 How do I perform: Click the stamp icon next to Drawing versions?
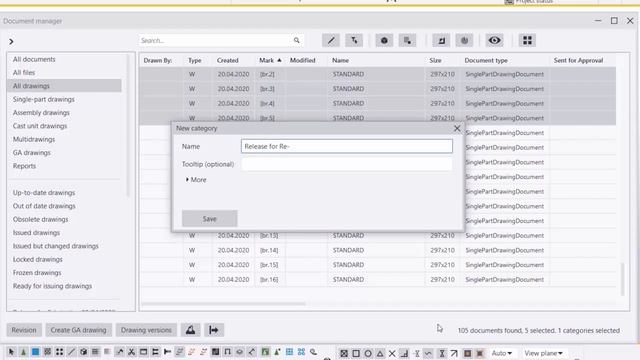[190, 330]
